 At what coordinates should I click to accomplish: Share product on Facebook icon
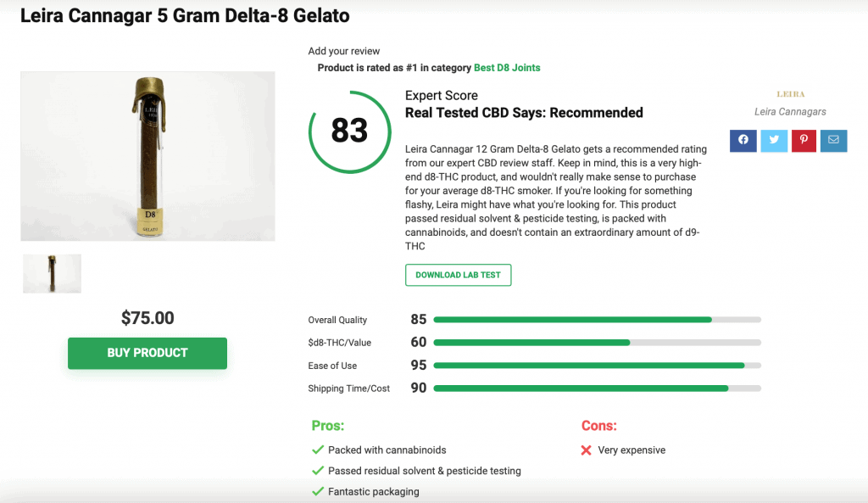pyautogui.click(x=743, y=140)
